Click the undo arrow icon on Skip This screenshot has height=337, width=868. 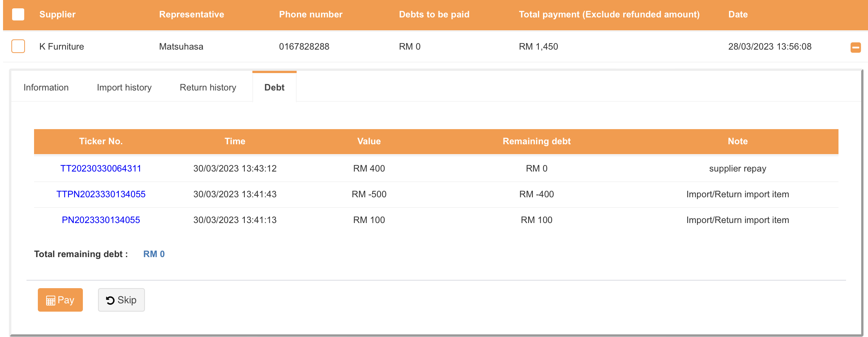point(110,300)
